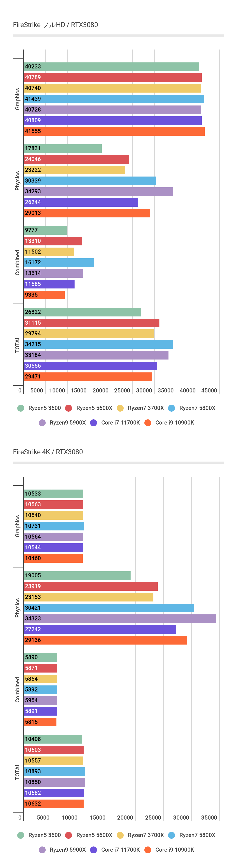Click the 16172 Combined bar
Image resolution: width=237 pixels, height=868 pixels.
pos(59,262)
